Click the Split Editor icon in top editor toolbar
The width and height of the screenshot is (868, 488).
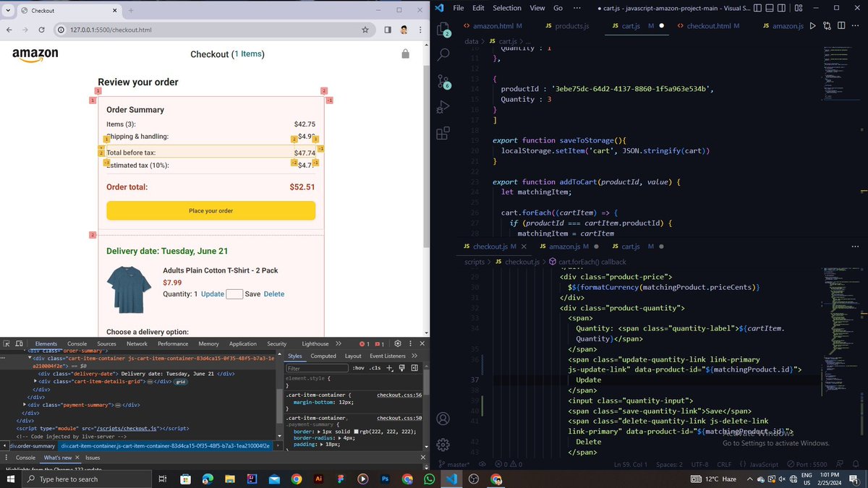point(843,26)
